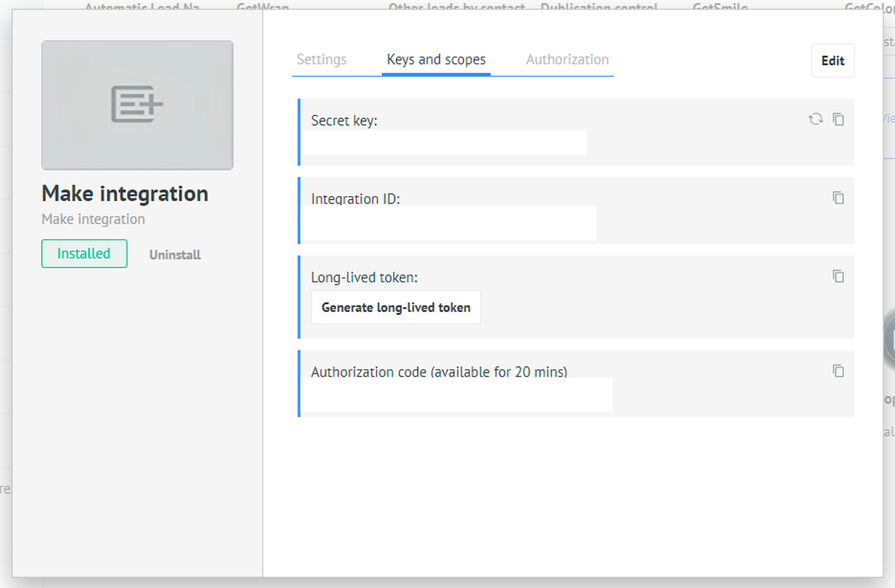Click 'Authorization code (available for 20 mins)' label
The width and height of the screenshot is (895, 588).
[439, 371]
